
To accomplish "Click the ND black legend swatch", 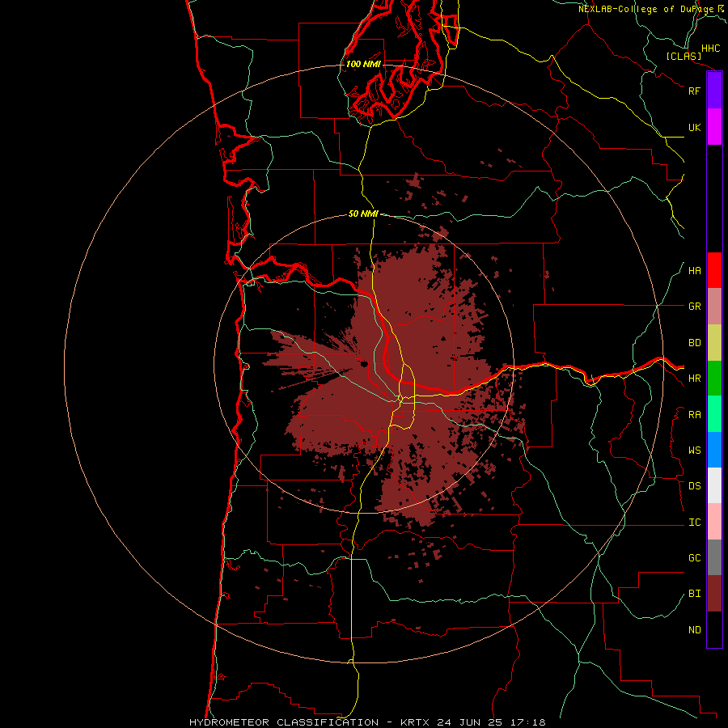I will click(x=714, y=629).
